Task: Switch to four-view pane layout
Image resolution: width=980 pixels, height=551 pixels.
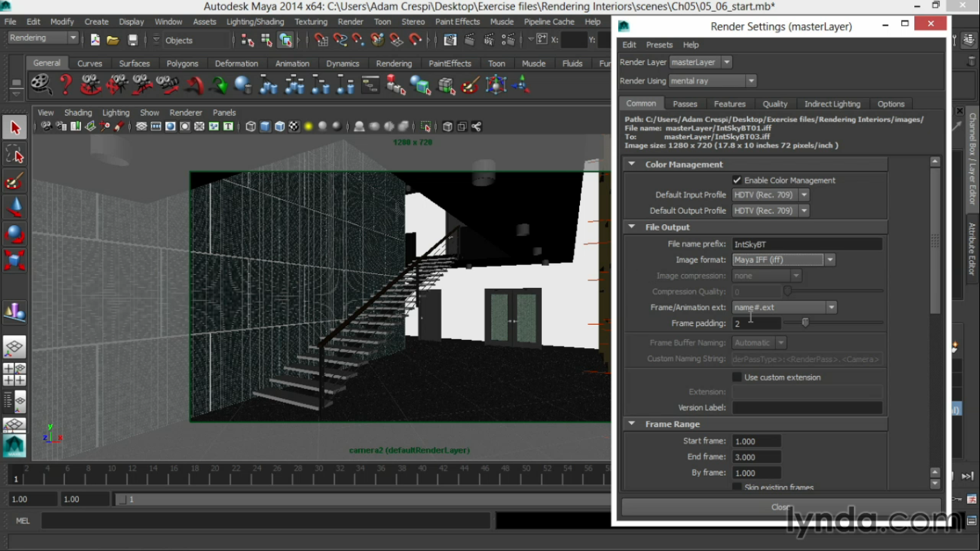Action: [14, 374]
